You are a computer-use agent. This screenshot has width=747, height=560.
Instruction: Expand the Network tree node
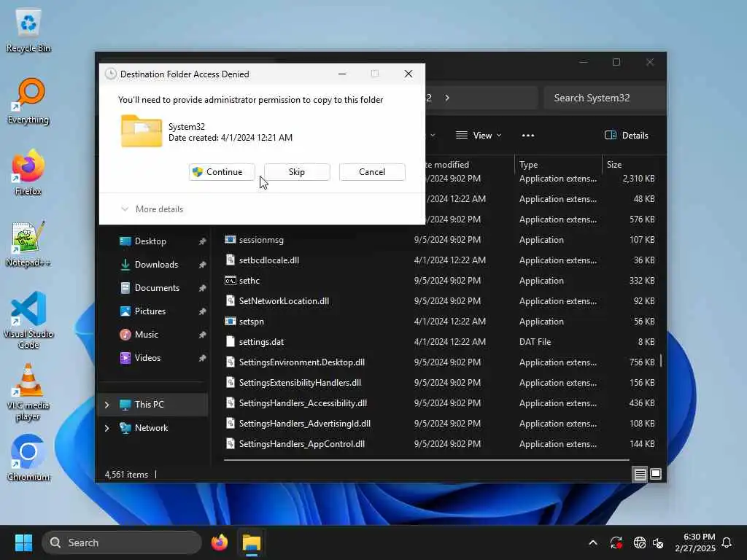pyautogui.click(x=107, y=428)
